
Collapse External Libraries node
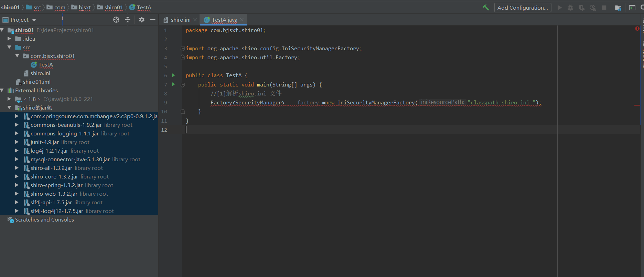[x=2, y=91]
